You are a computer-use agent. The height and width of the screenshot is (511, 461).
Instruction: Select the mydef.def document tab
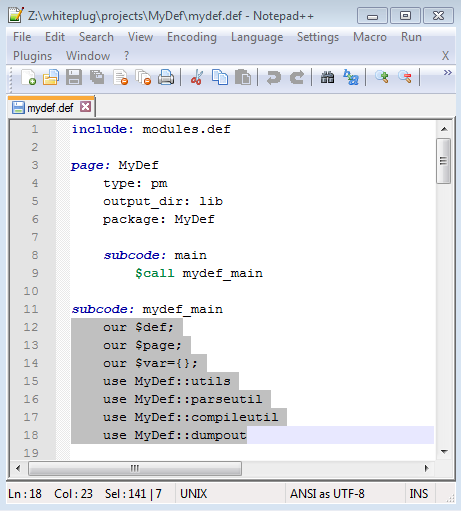[51, 107]
